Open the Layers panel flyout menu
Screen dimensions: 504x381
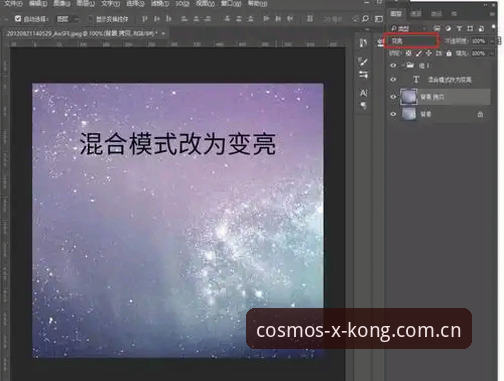click(x=492, y=14)
